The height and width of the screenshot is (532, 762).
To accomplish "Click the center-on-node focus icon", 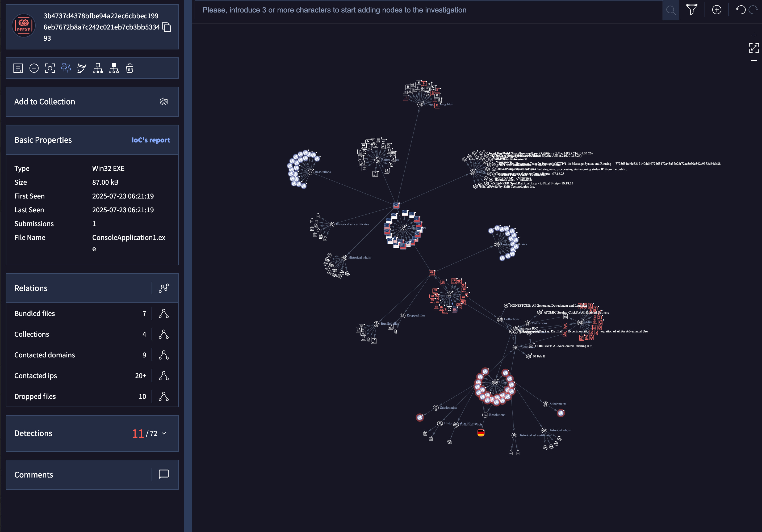I will point(50,68).
